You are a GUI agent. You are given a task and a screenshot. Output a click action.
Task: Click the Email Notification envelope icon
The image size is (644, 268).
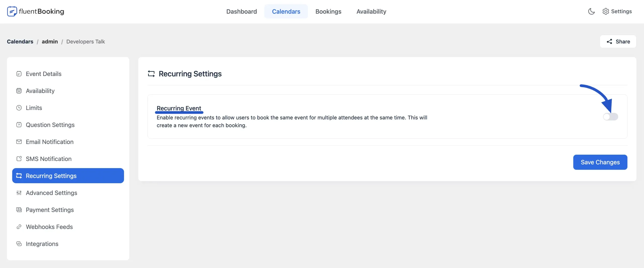pyautogui.click(x=19, y=142)
